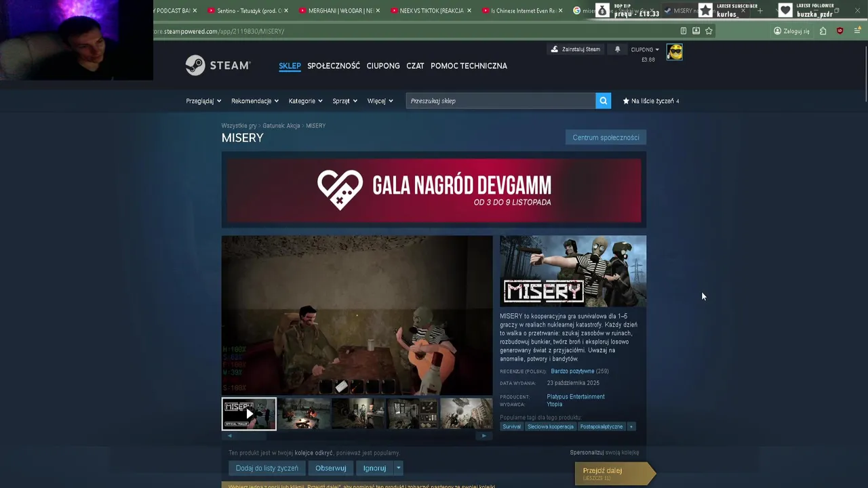Open the Ytopia publisher link
This screenshot has height=488, width=868.
pyautogui.click(x=555, y=404)
